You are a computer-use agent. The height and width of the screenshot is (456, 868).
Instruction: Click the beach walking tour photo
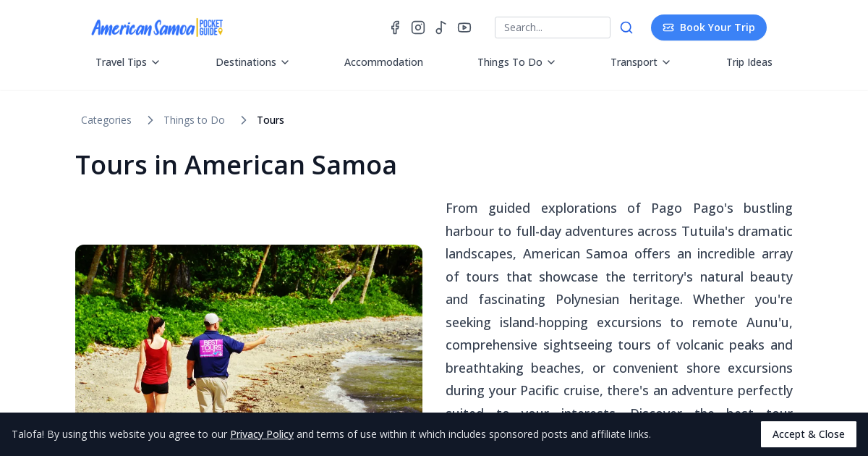(249, 340)
